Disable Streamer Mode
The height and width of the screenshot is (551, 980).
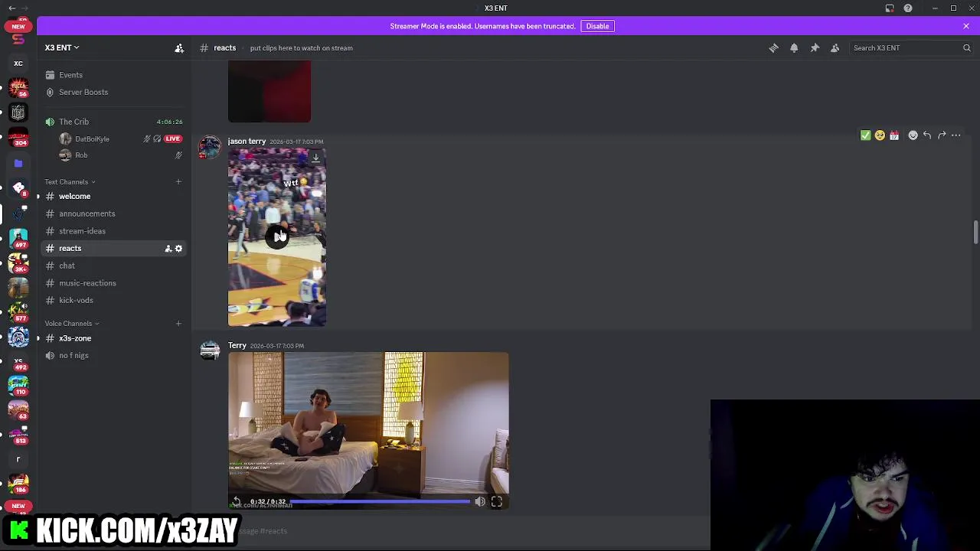pyautogui.click(x=597, y=26)
